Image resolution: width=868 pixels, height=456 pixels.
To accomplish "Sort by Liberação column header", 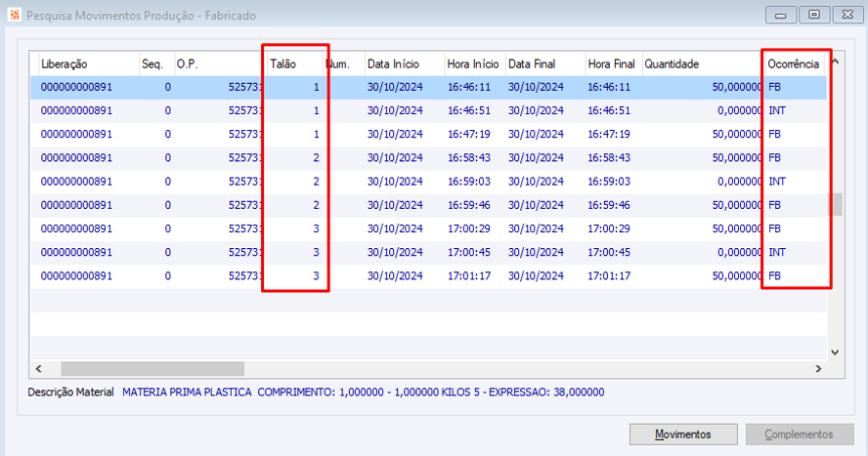I will (x=88, y=64).
